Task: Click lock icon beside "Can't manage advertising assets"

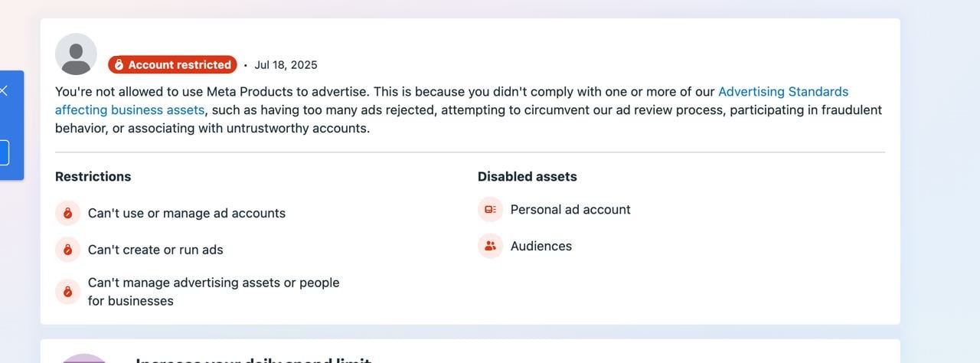Action: [67, 292]
